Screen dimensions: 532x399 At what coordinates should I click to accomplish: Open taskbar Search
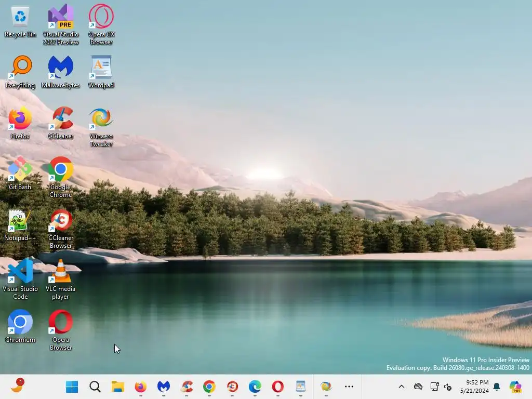95,387
